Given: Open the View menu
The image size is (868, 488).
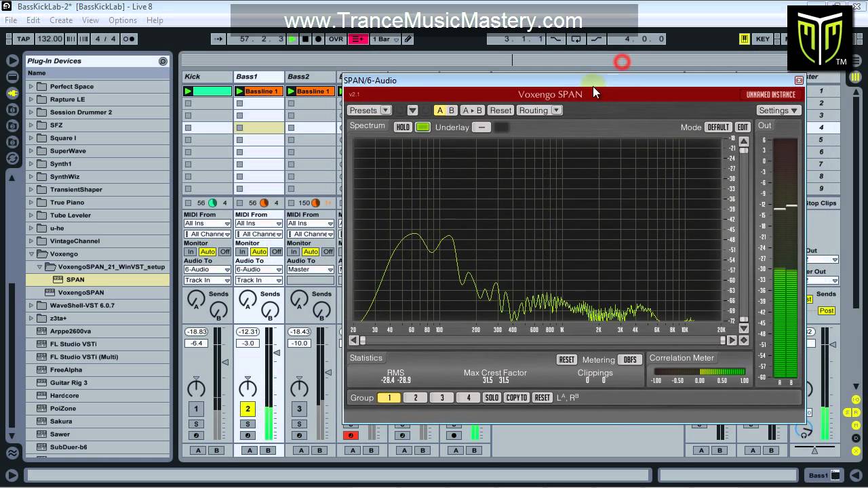Looking at the screenshot, I should [90, 20].
